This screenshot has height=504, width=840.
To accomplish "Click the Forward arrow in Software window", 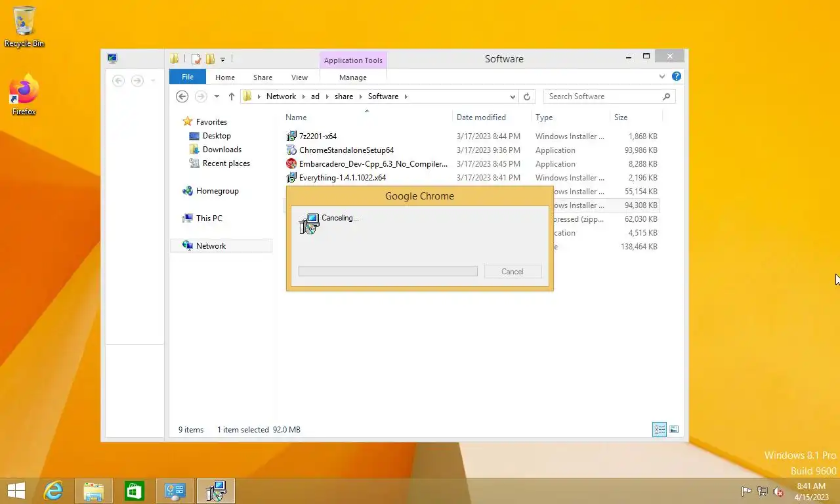I will 201,96.
